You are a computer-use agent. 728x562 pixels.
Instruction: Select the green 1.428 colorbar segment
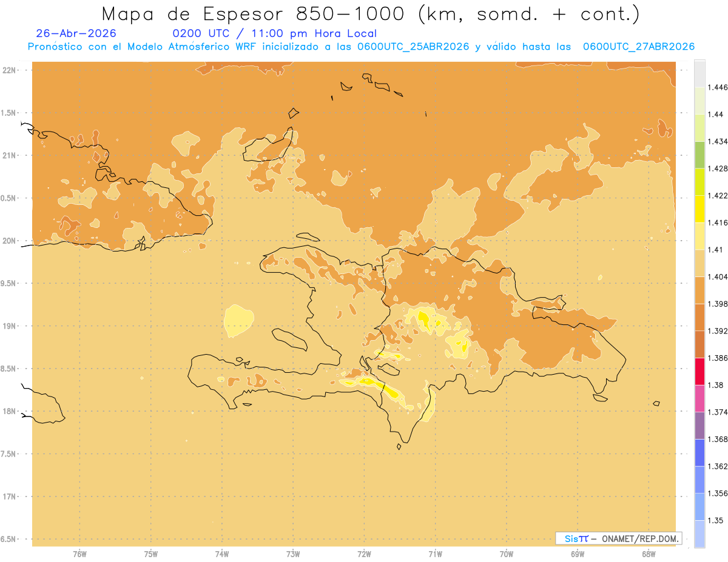coord(699,155)
